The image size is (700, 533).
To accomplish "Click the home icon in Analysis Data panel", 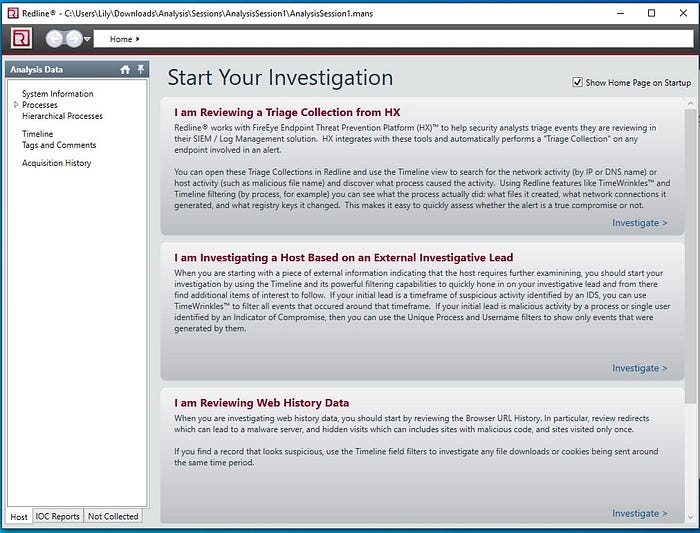I will (125, 69).
